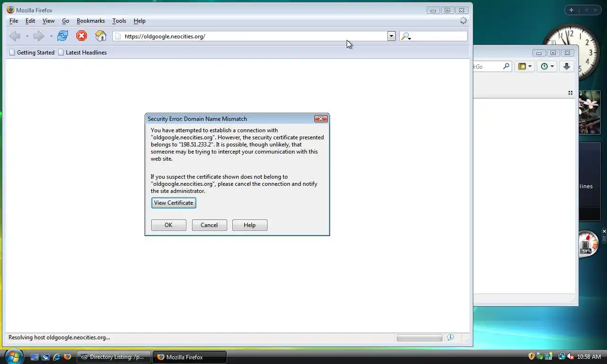Click the CPU meter gadget
607x364 pixels.
tap(588, 244)
